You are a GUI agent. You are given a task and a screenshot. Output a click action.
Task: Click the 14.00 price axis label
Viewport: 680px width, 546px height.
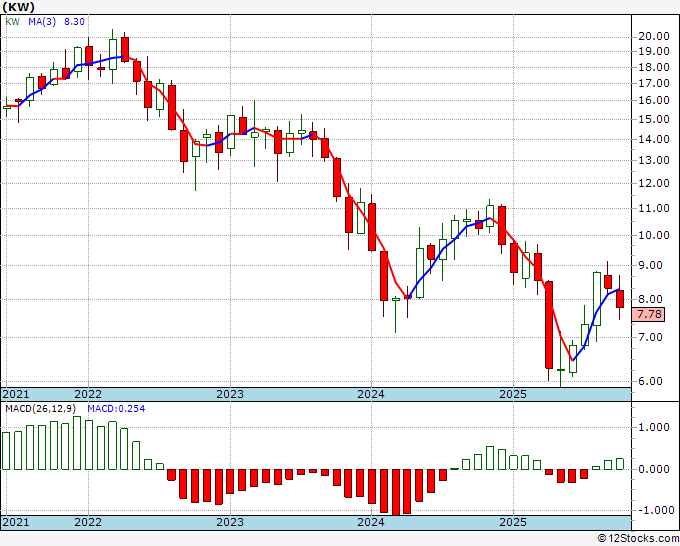[x=653, y=139]
